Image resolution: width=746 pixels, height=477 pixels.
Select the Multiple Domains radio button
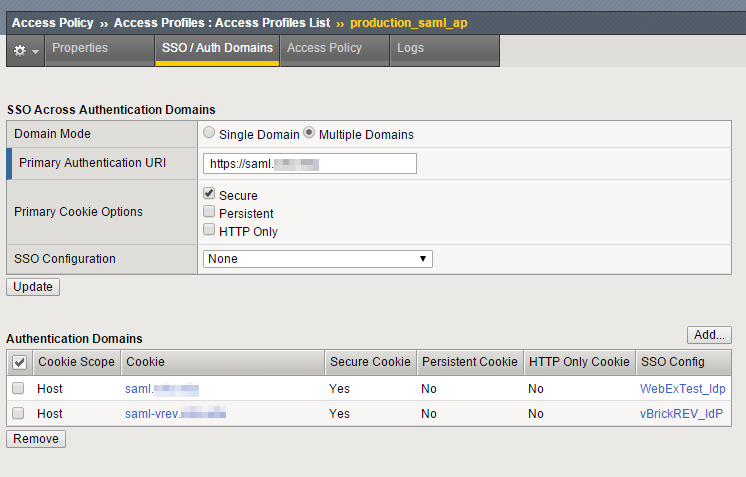click(x=310, y=133)
